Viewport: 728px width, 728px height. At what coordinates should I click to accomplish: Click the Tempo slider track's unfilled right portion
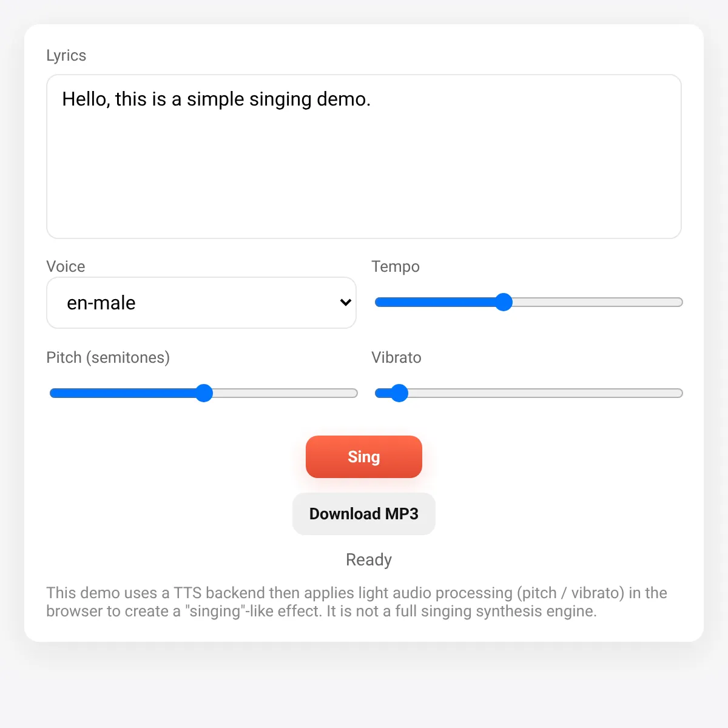coord(598,302)
